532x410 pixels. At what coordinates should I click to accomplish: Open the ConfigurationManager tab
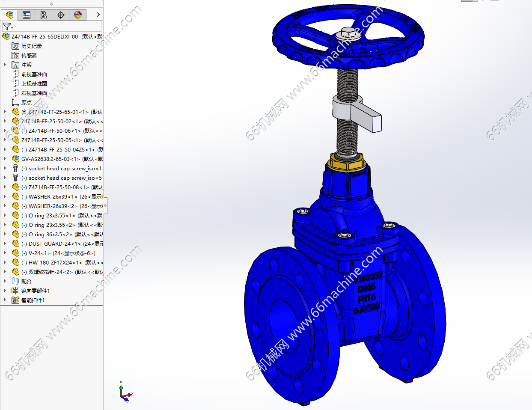44,15
